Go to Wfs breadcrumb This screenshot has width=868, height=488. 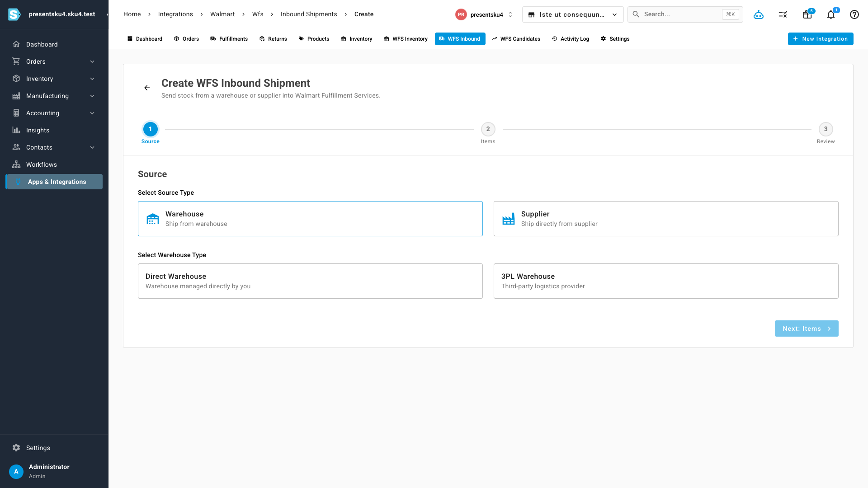click(x=258, y=14)
